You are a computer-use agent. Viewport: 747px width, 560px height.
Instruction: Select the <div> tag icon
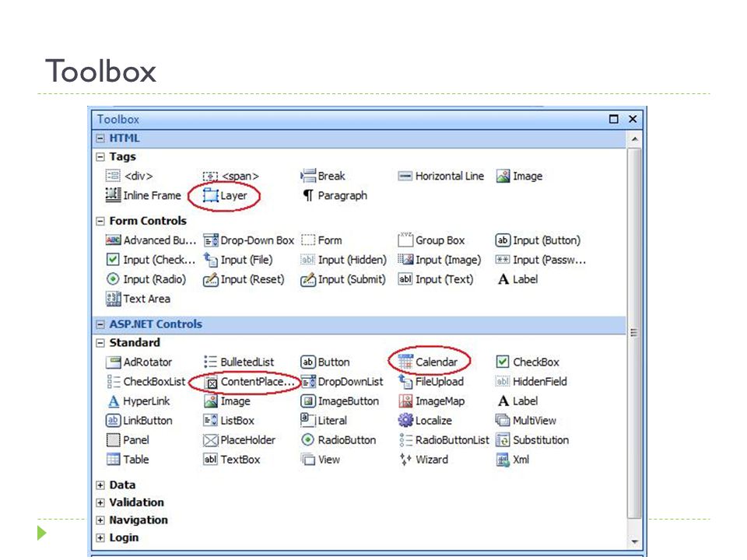pyautogui.click(x=113, y=177)
